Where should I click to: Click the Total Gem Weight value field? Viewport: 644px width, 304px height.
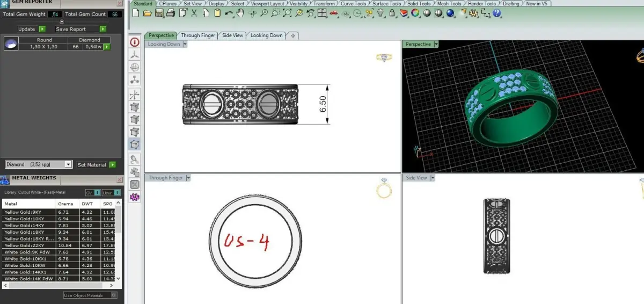click(x=55, y=15)
